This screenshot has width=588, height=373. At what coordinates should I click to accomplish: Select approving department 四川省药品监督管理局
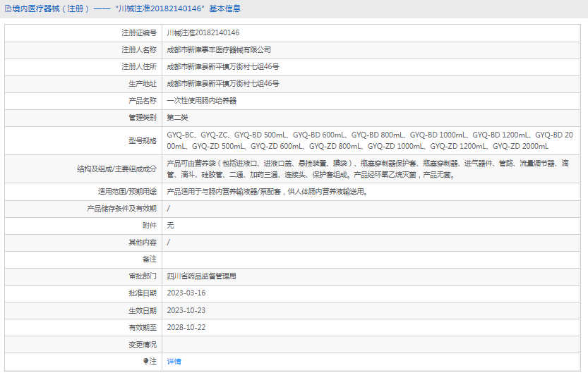(x=201, y=276)
